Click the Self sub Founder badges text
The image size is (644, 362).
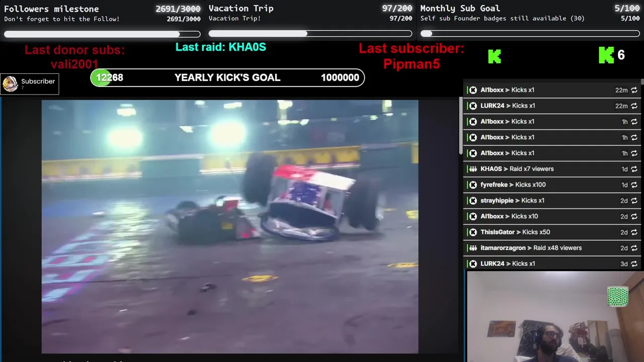[x=503, y=19]
